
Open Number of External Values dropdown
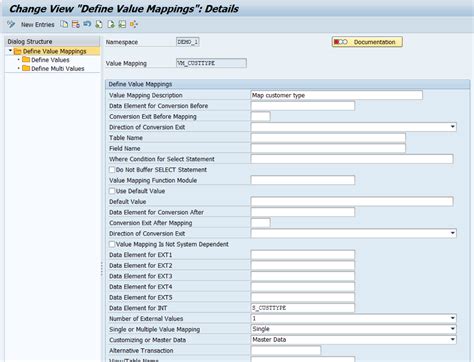[x=452, y=318]
